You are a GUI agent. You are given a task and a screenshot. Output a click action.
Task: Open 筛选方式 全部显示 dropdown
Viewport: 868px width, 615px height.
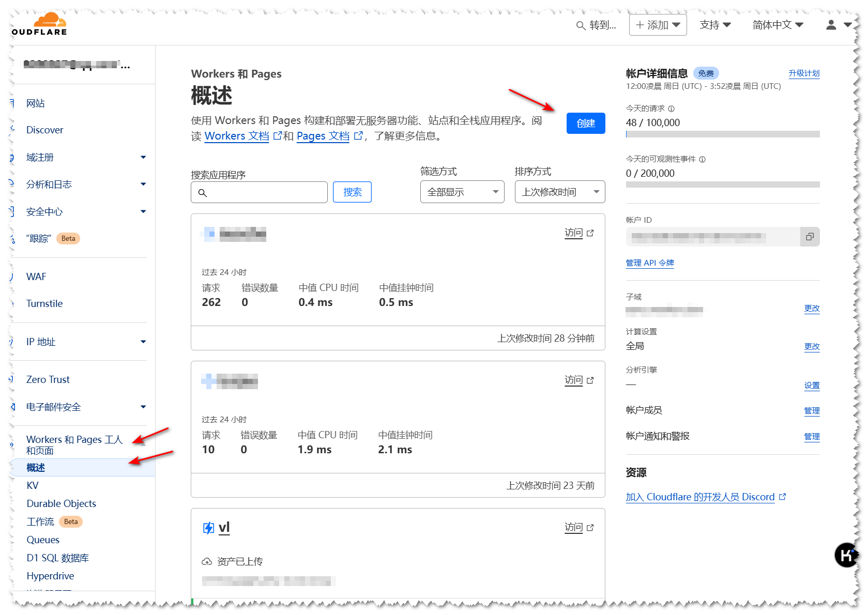tap(462, 192)
